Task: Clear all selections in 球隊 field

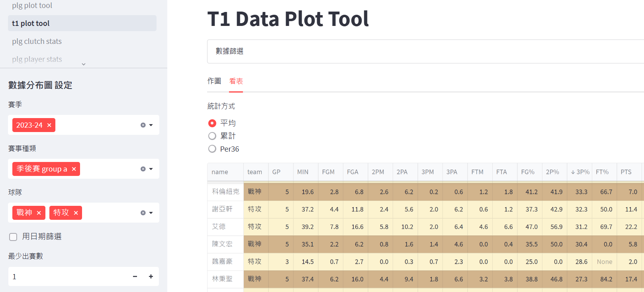Action: (143, 213)
